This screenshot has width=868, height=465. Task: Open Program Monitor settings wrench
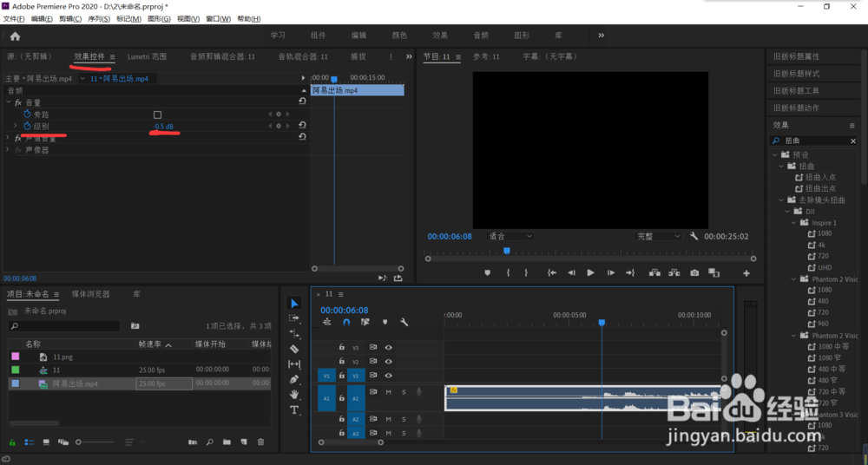[x=694, y=236]
